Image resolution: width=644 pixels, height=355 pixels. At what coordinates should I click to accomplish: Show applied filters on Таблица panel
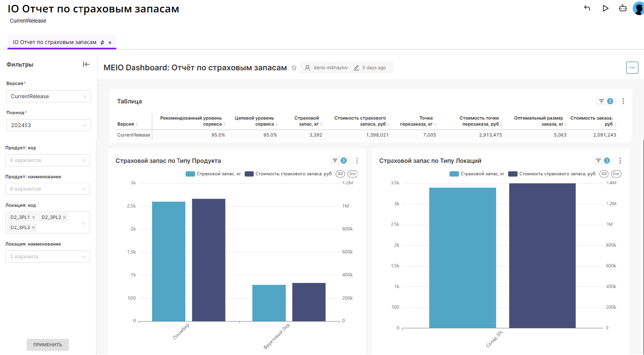click(606, 101)
